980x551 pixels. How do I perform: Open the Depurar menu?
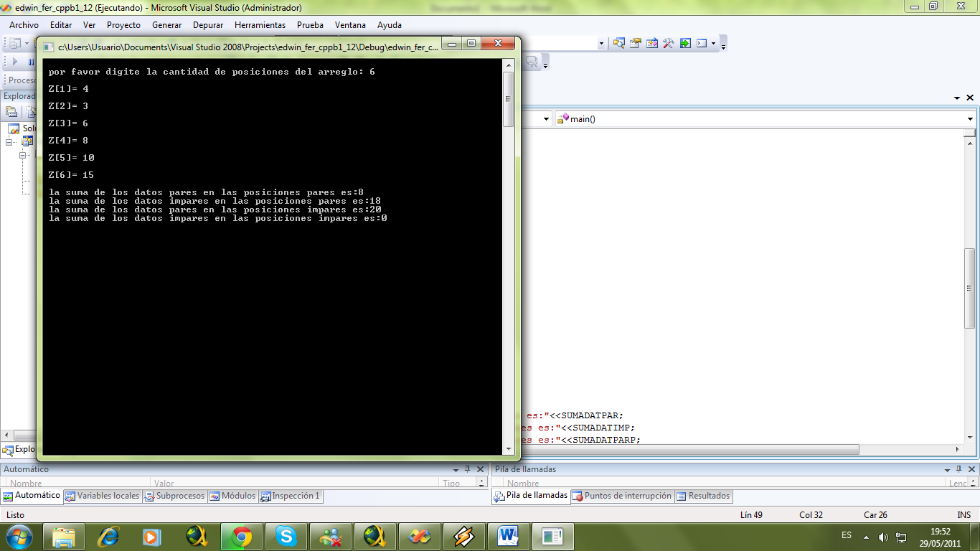[208, 25]
